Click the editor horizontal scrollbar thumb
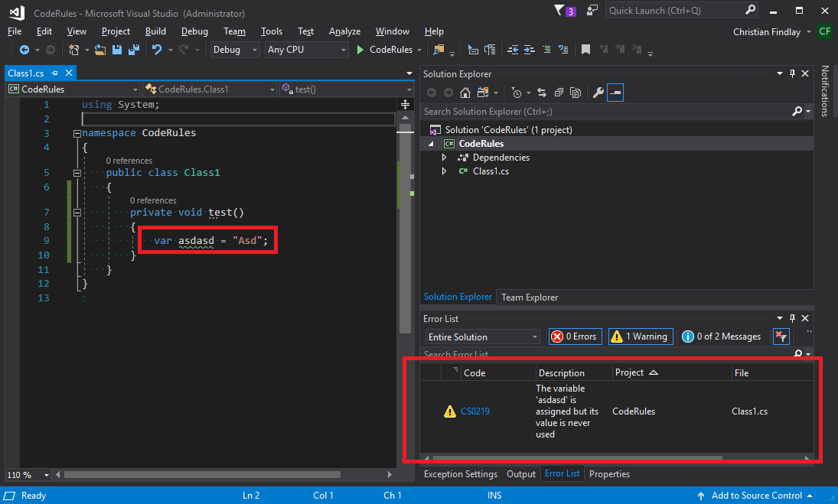Image resolution: width=838 pixels, height=504 pixels. (x=202, y=474)
